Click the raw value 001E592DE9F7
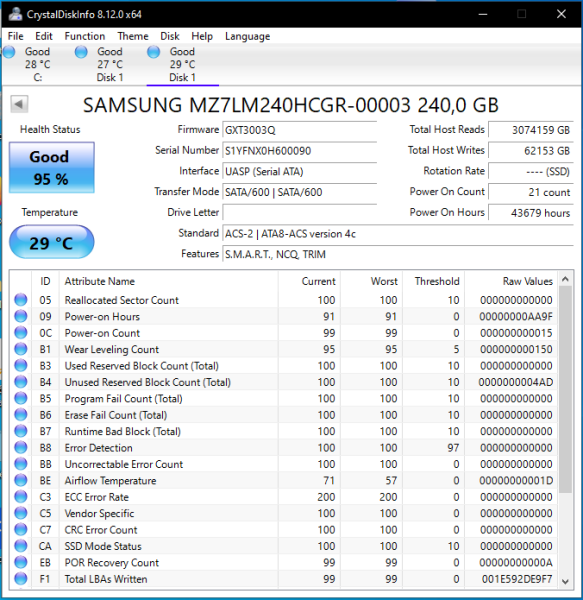 coord(517,579)
